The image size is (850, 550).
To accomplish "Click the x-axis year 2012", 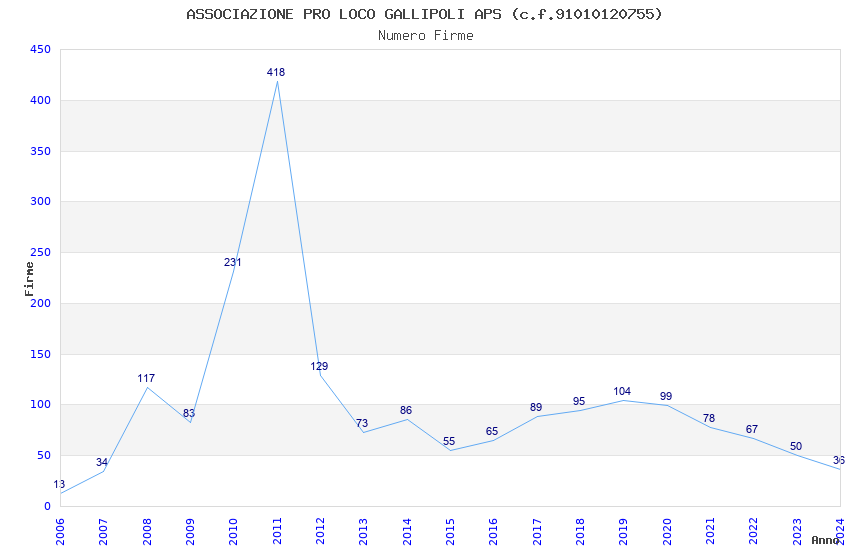I will 320,532.
